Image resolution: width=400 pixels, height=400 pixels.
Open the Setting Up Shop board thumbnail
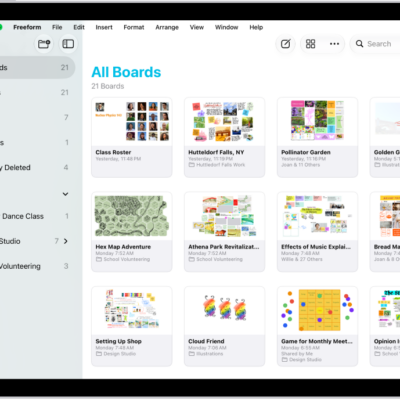pyautogui.click(x=132, y=311)
